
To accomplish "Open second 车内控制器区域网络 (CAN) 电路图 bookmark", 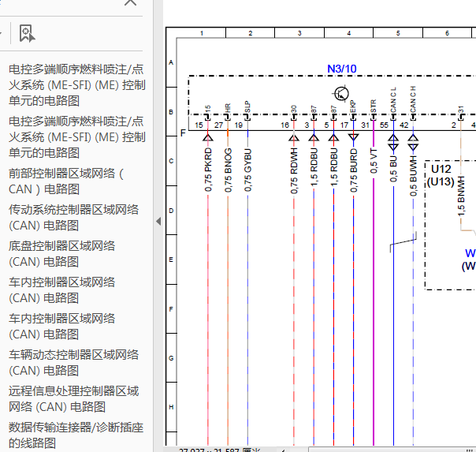I will click(x=61, y=327).
